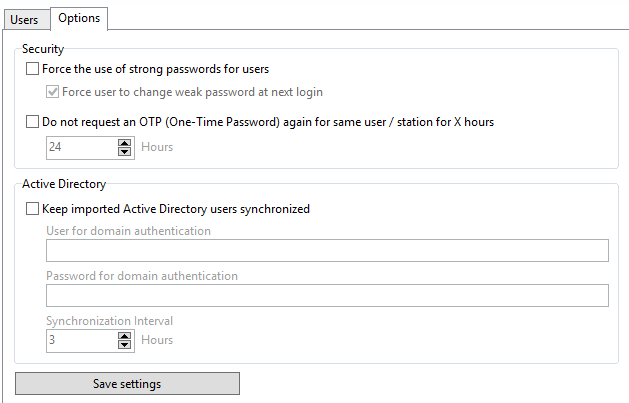The width and height of the screenshot is (629, 403).
Task: Click the OTP hours value field showing 24
Action: pyautogui.click(x=82, y=147)
